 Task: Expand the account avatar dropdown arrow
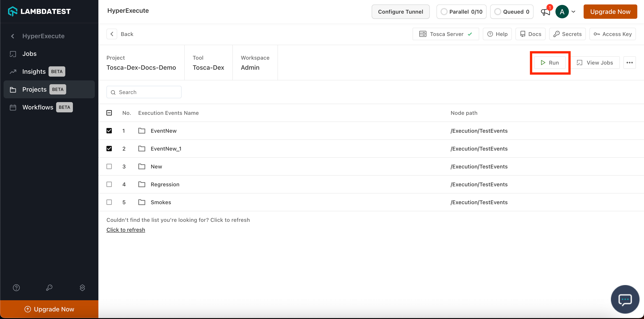pos(573,12)
